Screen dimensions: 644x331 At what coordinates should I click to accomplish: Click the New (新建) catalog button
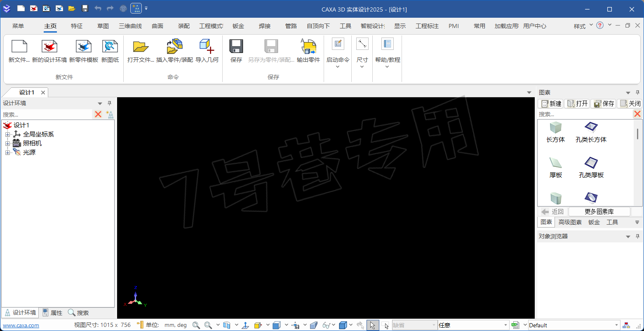pos(550,103)
